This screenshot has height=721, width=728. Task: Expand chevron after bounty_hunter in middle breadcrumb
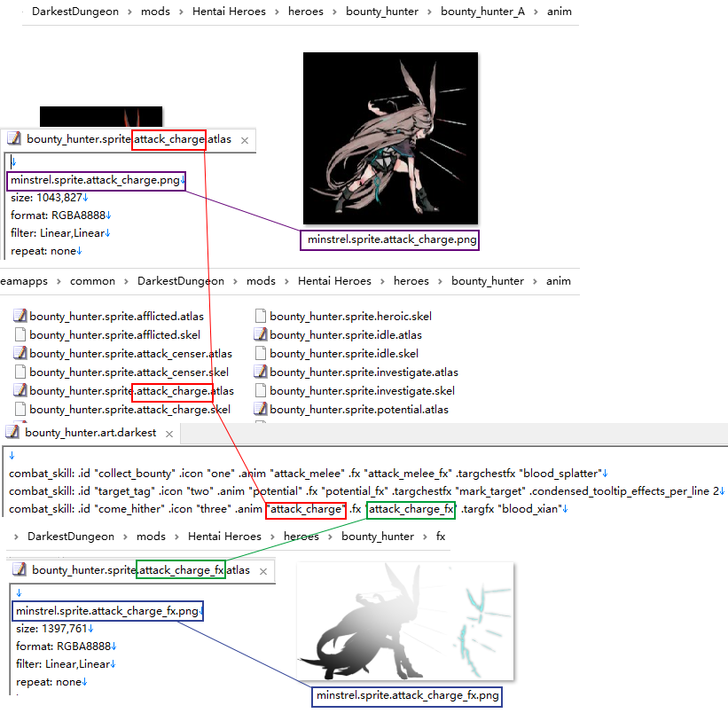click(x=535, y=282)
